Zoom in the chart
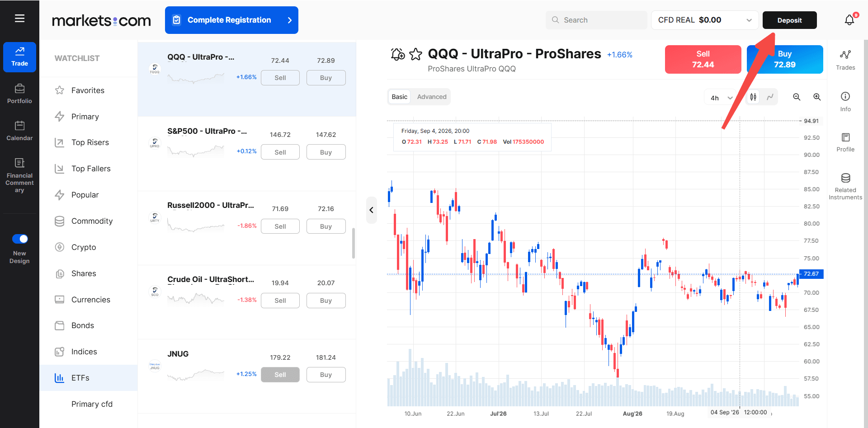Image resolution: width=868 pixels, height=428 pixels. [817, 97]
